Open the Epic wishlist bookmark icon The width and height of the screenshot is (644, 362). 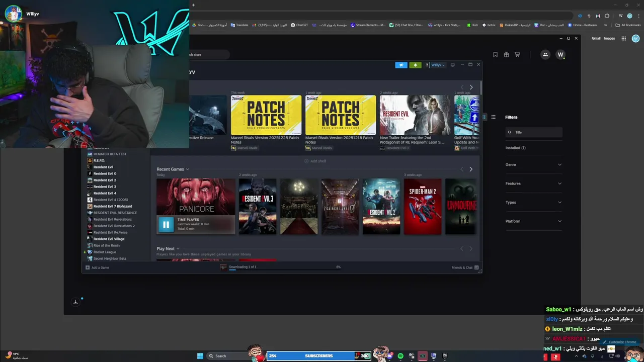coord(495,54)
